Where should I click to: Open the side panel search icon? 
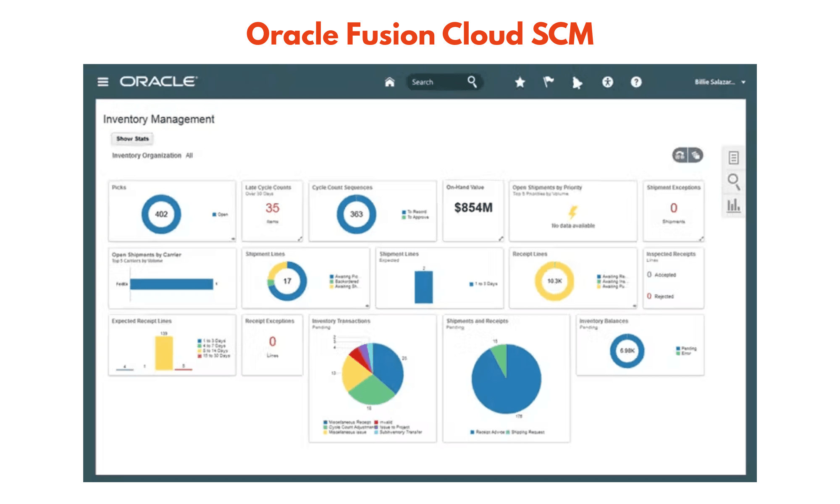tap(734, 181)
